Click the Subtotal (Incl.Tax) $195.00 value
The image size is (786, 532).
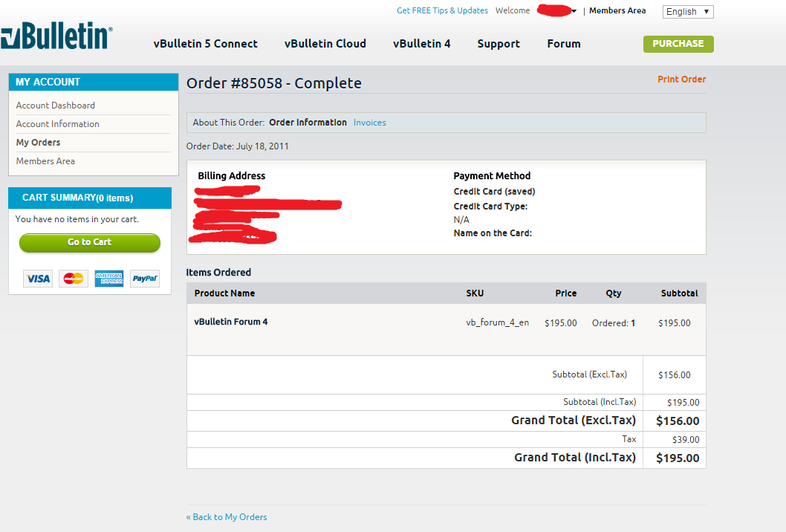683,403
